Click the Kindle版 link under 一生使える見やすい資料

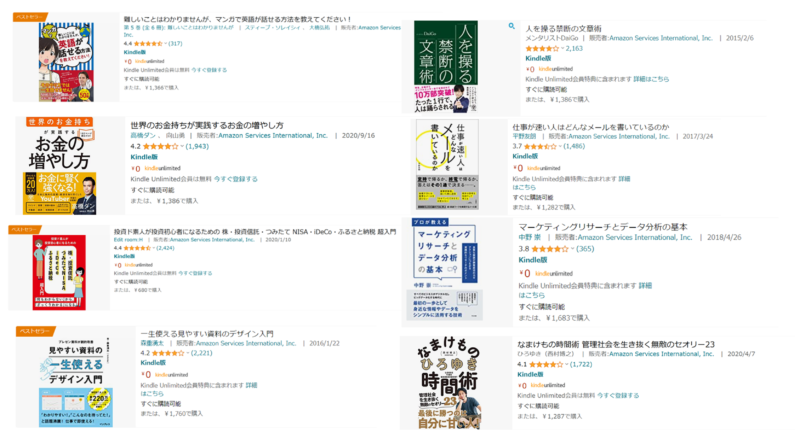153,362
